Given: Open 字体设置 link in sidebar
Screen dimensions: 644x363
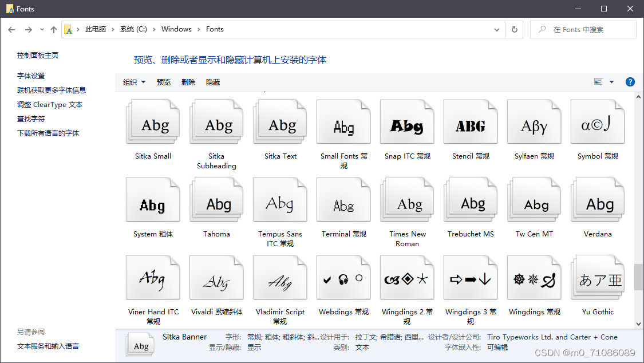Looking at the screenshot, I should [x=31, y=76].
